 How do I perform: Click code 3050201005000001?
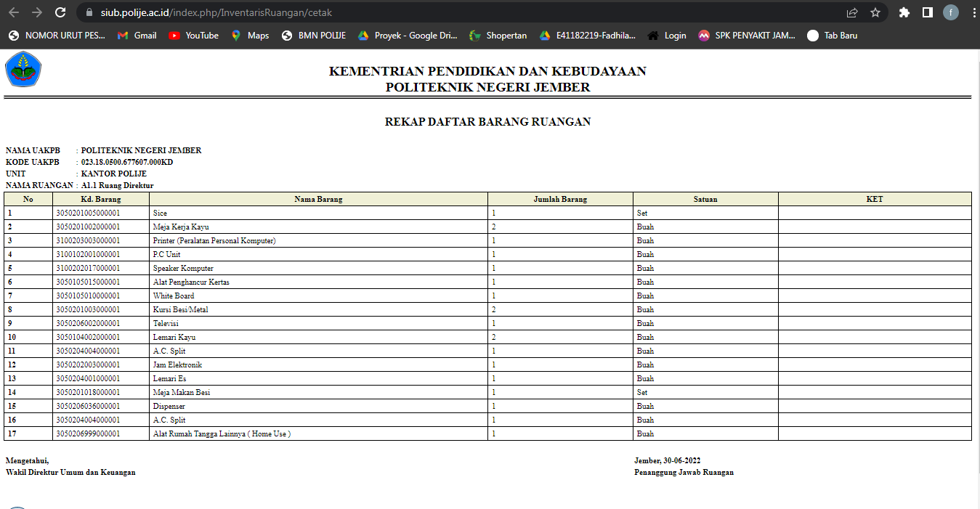[x=88, y=213]
